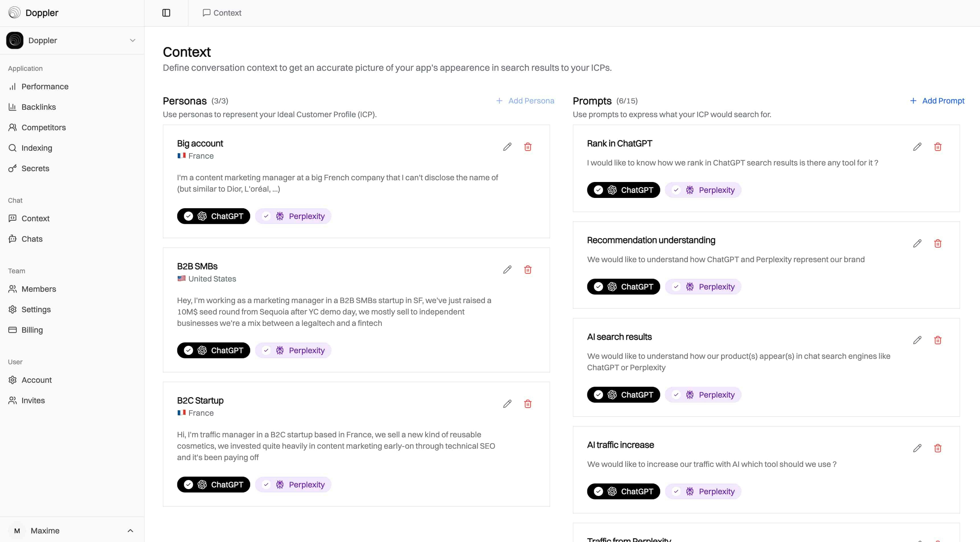Screen dimensions: 980x542
Task: Click Add Prompt
Action: point(937,101)
